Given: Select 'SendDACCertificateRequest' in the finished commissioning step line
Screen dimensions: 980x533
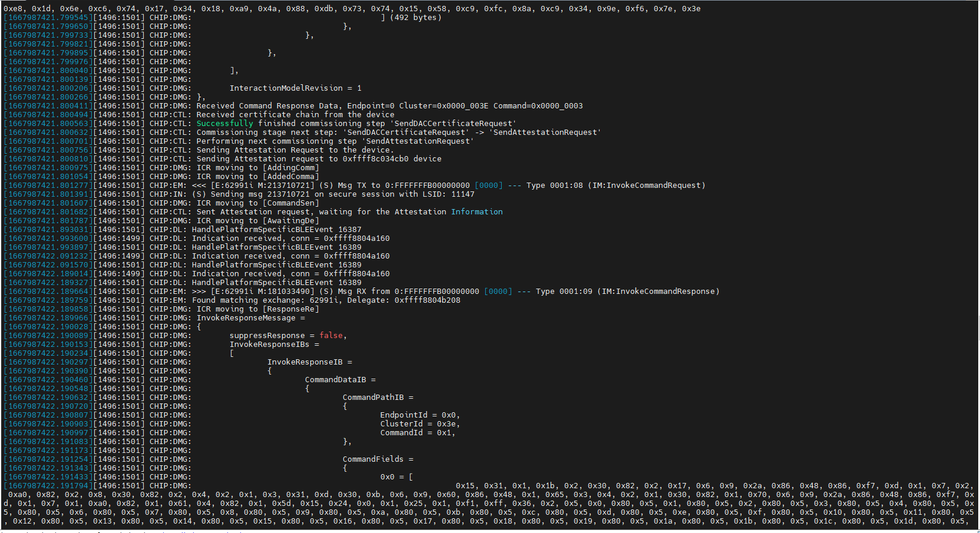Looking at the screenshot, I should 453,124.
